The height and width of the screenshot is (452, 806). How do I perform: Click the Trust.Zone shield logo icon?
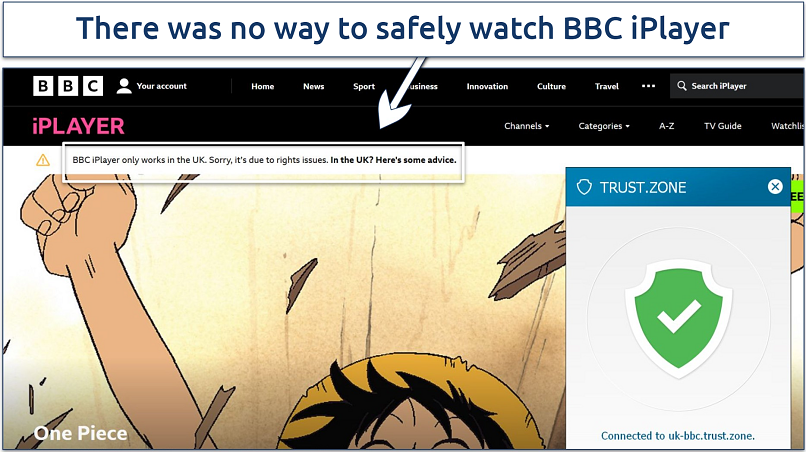tap(584, 187)
